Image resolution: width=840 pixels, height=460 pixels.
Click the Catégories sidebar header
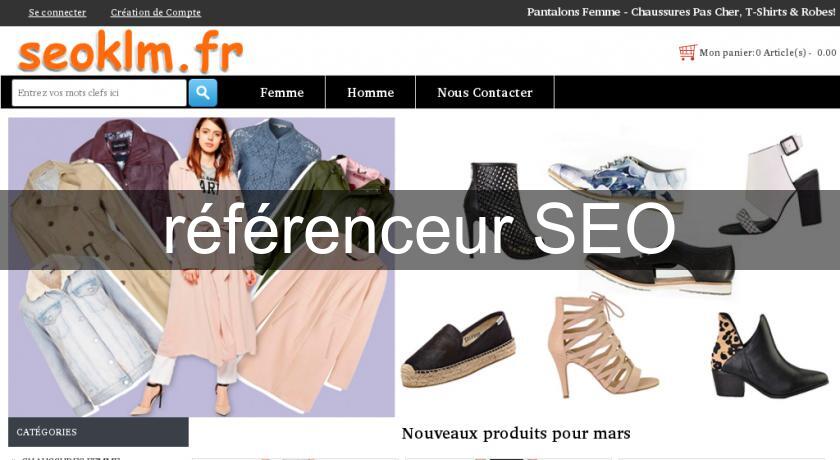point(98,432)
